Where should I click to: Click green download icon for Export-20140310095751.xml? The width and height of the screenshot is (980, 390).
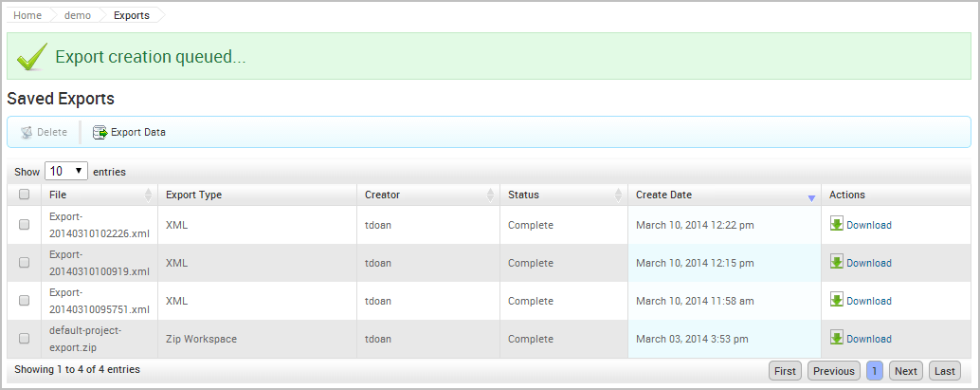point(836,300)
